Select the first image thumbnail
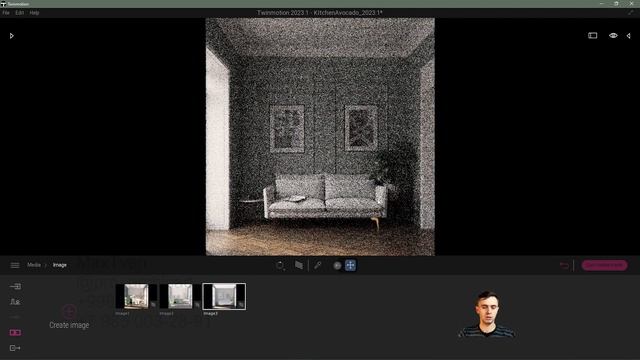This screenshot has height=360, width=640. 136,296
